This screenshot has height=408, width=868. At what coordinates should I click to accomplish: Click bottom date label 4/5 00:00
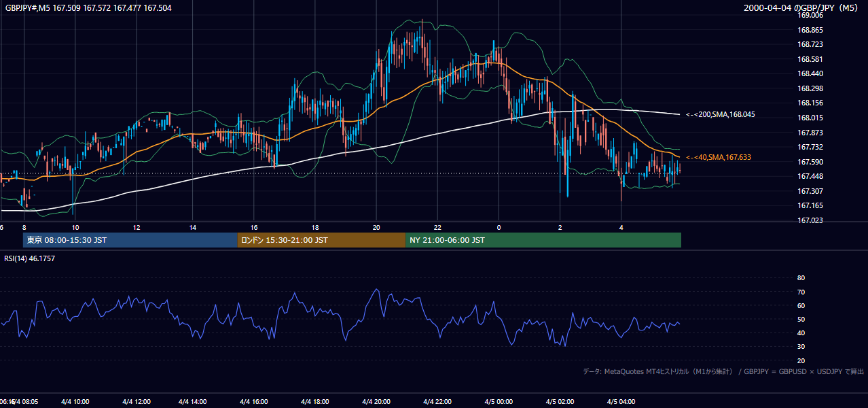pyautogui.click(x=499, y=401)
